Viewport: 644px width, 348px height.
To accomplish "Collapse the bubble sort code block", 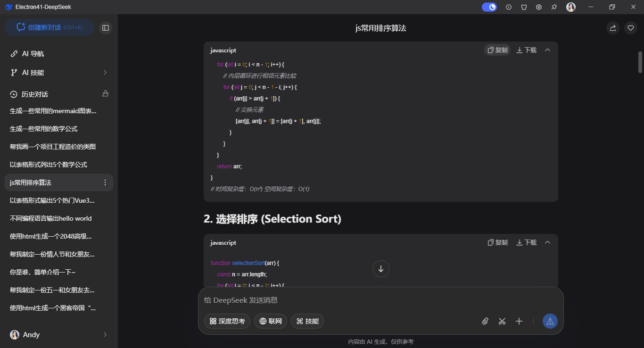I will click(x=547, y=50).
